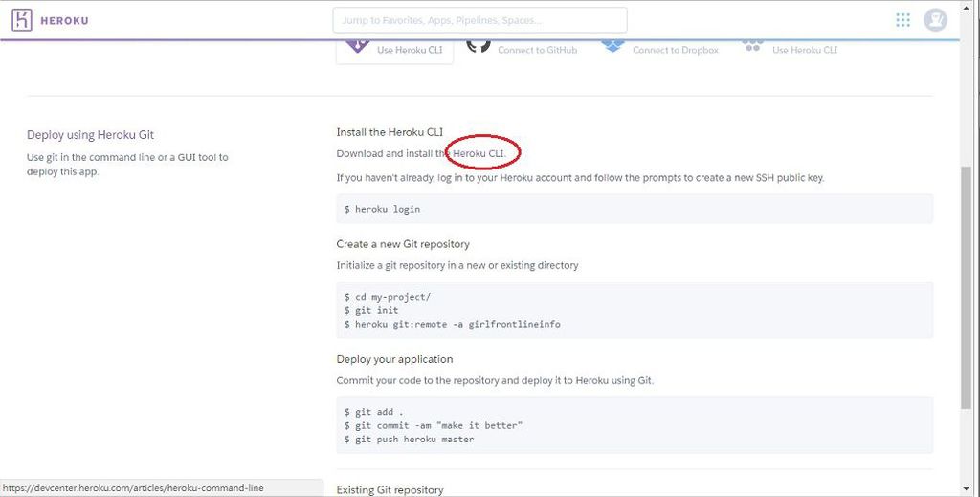The width and height of the screenshot is (980, 497).
Task: Click the 'Create a new Git repository' heading
Action: tap(403, 244)
